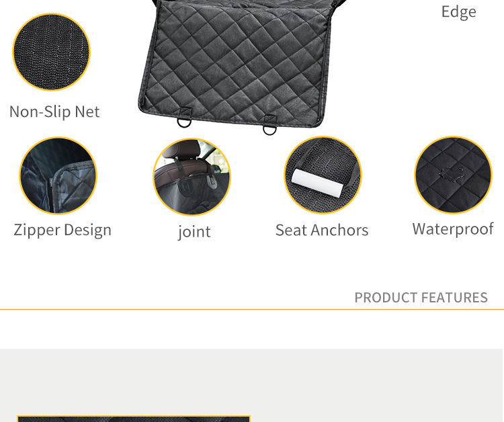504x422 pixels.
Task: Select the Seat Anchors caption
Action: [x=322, y=230]
